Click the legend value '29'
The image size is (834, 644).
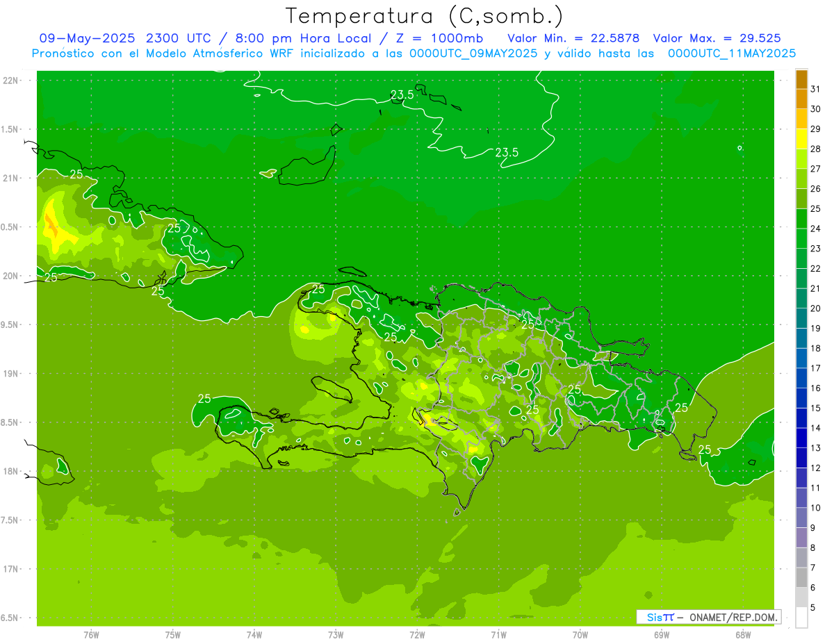point(815,129)
